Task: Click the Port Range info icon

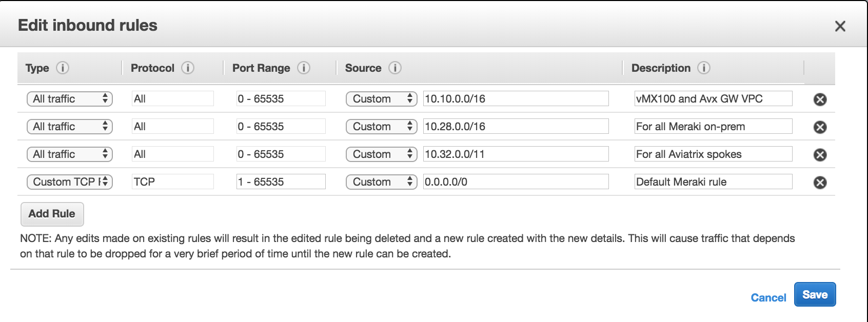Action: click(x=304, y=68)
